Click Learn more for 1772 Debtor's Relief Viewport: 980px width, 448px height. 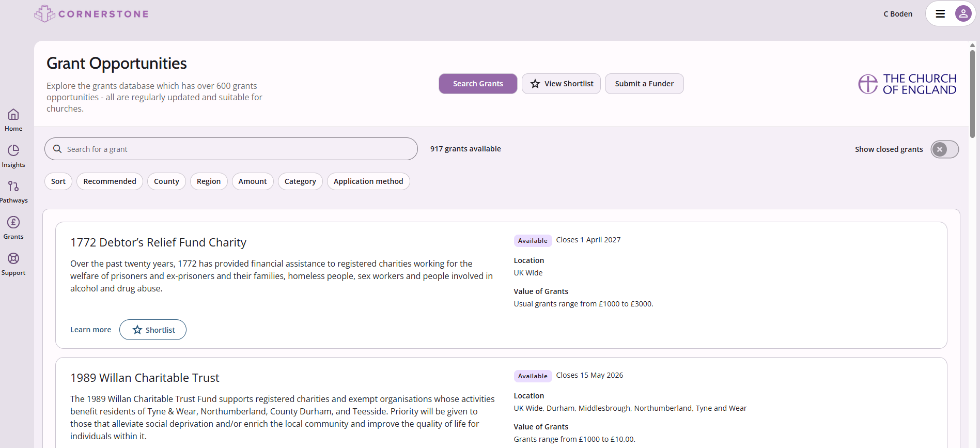pyautogui.click(x=90, y=330)
